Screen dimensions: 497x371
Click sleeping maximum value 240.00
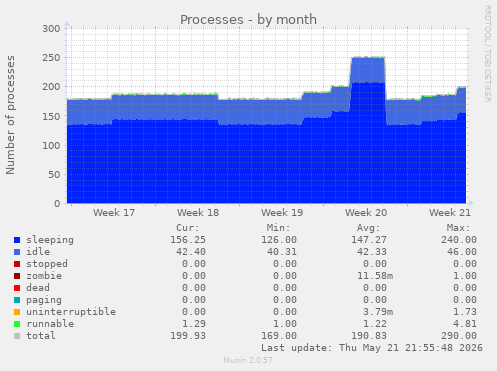click(x=459, y=240)
